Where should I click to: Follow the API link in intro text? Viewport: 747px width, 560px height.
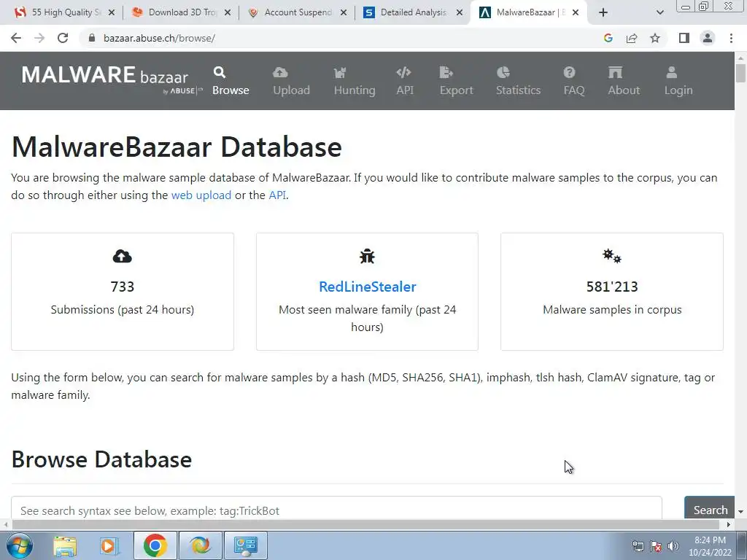[x=277, y=195]
